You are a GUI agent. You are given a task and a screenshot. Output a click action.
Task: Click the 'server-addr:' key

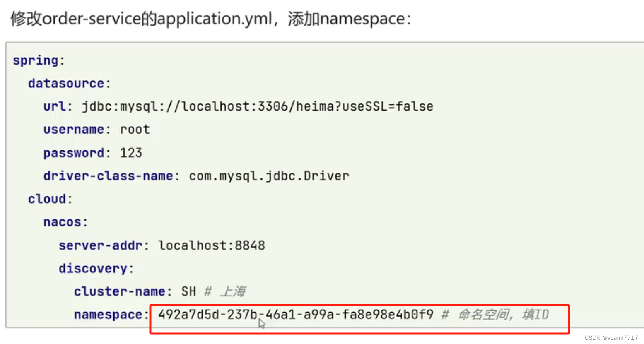tap(104, 245)
